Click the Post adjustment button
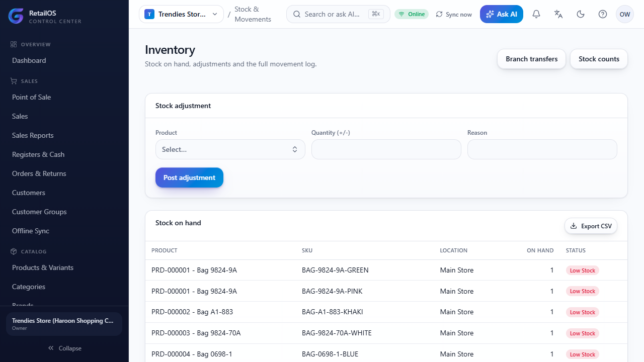 click(189, 177)
